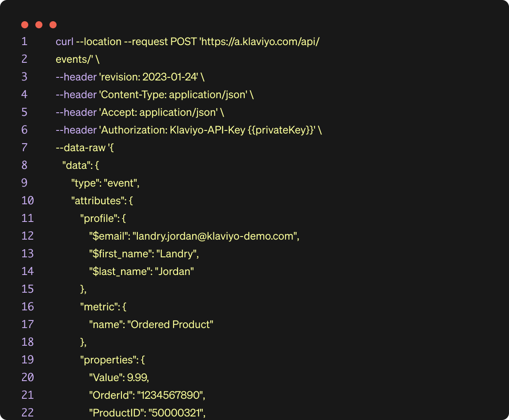
Task: Click the curl --location --request POST line
Action: point(188,42)
